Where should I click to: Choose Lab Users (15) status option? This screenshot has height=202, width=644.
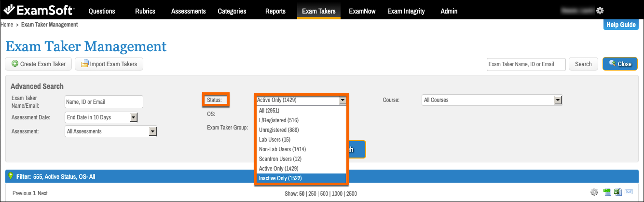[301, 139]
